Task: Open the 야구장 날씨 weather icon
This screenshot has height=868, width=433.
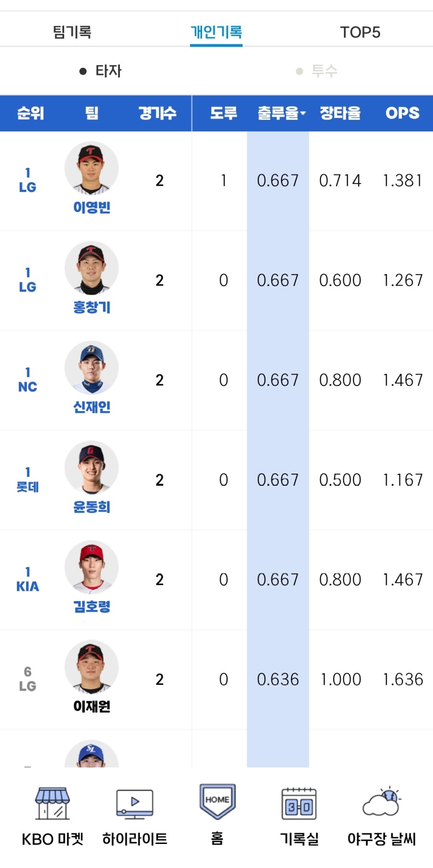Action: pyautogui.click(x=382, y=802)
